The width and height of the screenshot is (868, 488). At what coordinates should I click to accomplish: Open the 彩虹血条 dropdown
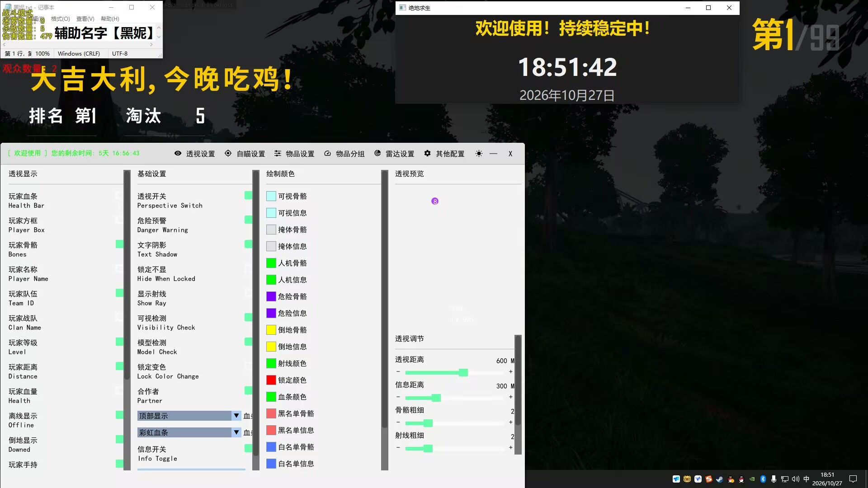click(x=189, y=432)
